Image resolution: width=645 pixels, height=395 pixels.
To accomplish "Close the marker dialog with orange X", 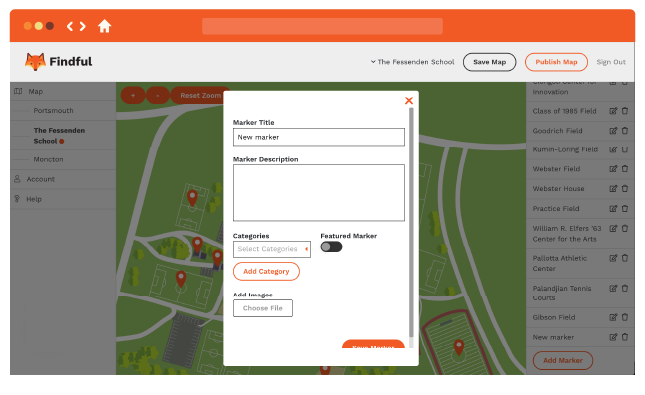I will click(x=408, y=101).
